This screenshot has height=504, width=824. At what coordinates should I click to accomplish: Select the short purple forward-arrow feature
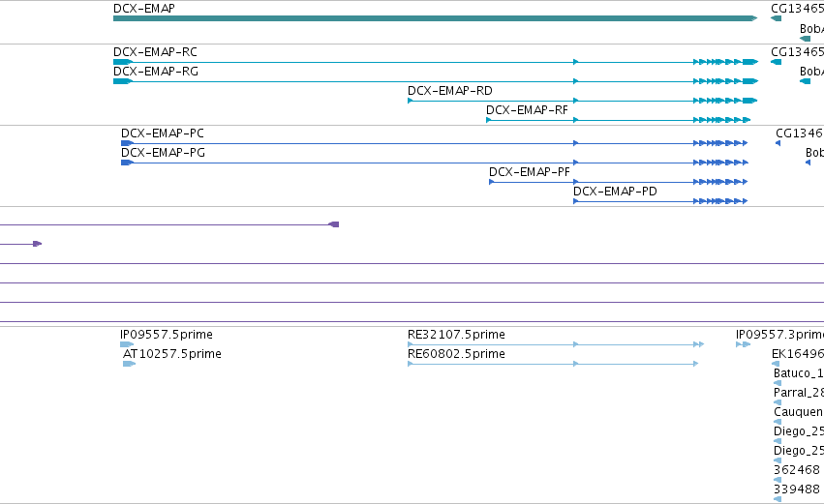coord(38,244)
